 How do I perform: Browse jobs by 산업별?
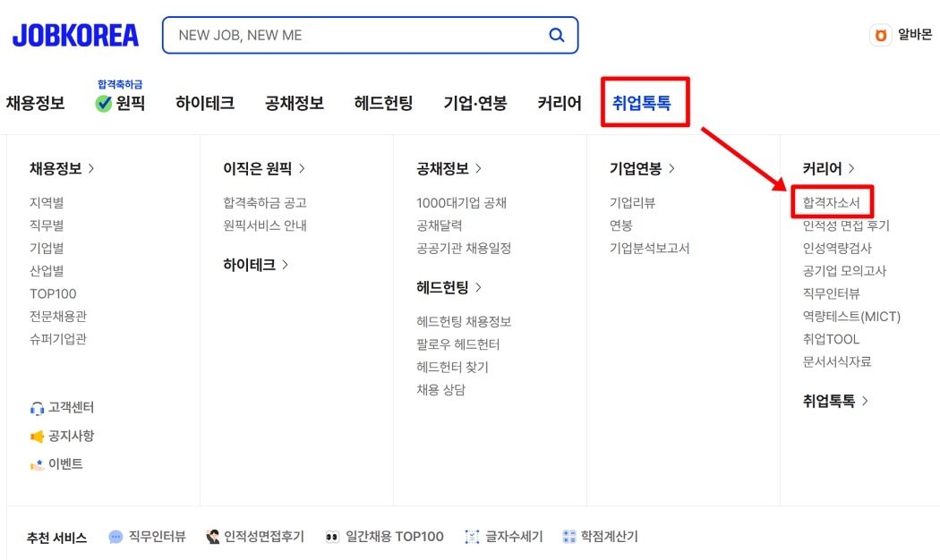tap(47, 271)
